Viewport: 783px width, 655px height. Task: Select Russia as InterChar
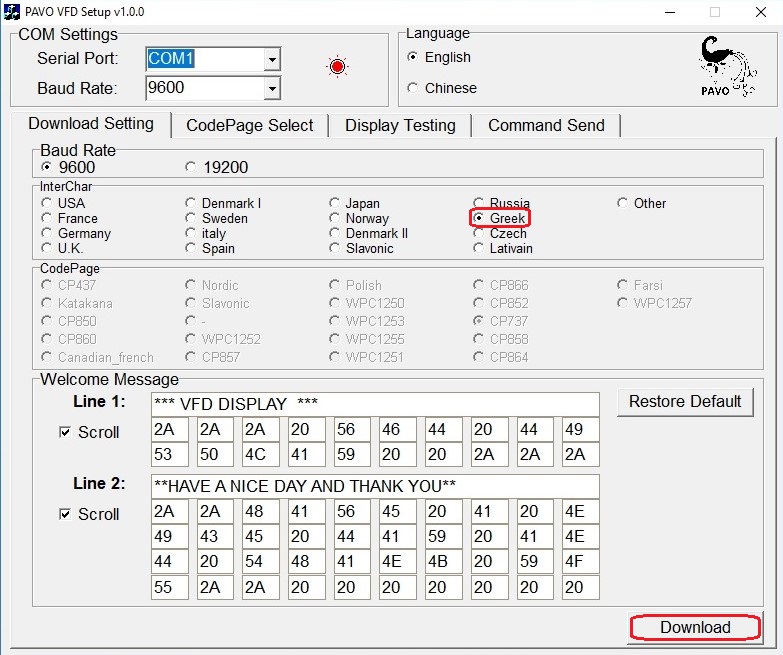pyautogui.click(x=501, y=202)
